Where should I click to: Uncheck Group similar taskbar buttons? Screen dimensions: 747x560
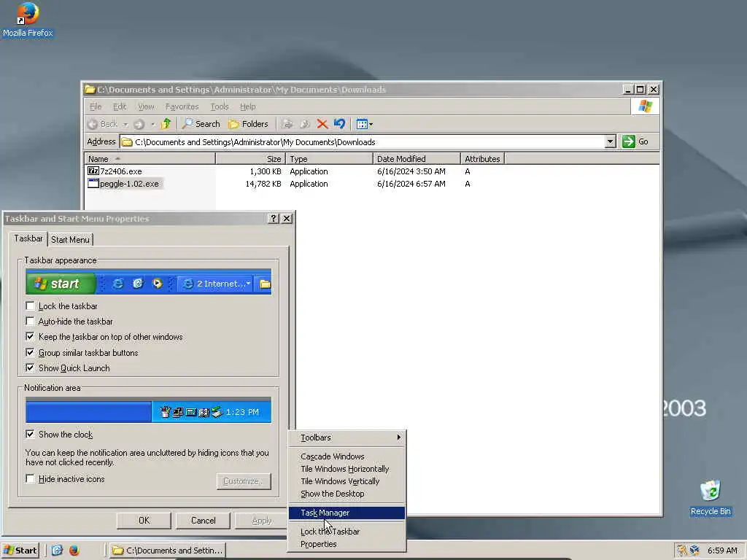[x=30, y=352]
